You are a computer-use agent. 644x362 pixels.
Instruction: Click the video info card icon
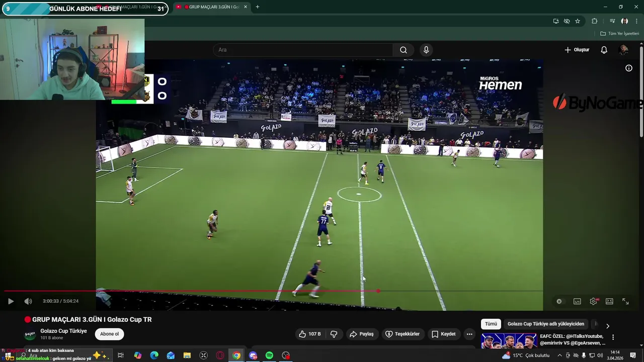628,68
